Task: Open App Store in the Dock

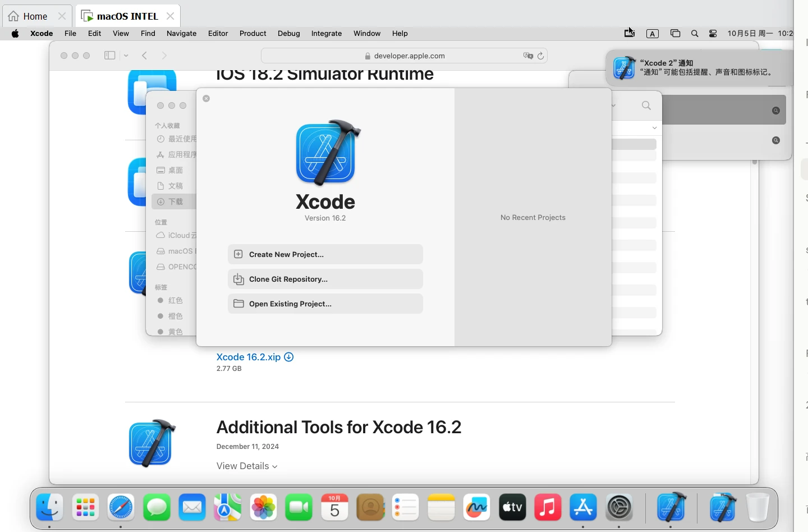Action: point(584,507)
